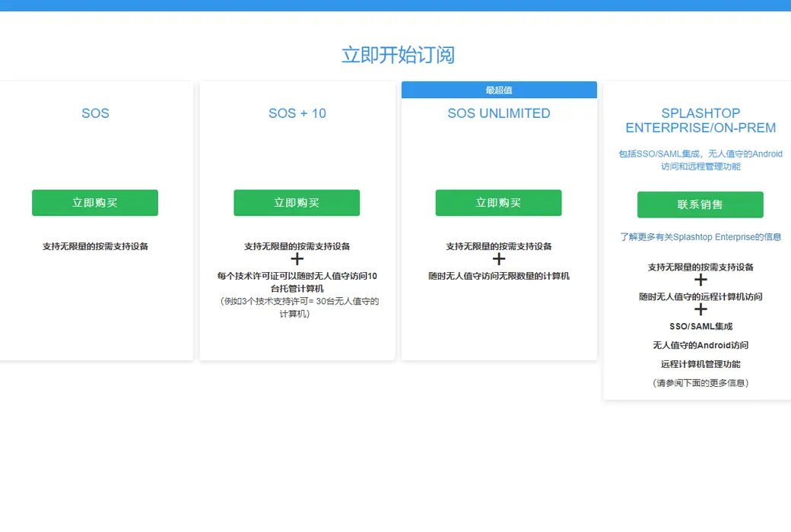This screenshot has width=791, height=532.
Task: Click the plus sign in SOS + 10 card
Action: pos(297,259)
